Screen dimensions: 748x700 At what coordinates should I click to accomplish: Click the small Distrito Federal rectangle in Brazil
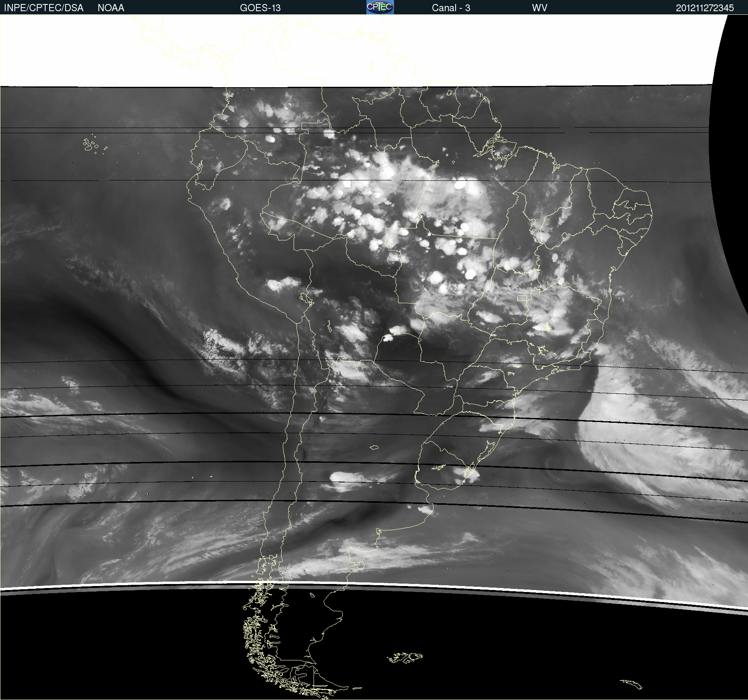[522, 298]
